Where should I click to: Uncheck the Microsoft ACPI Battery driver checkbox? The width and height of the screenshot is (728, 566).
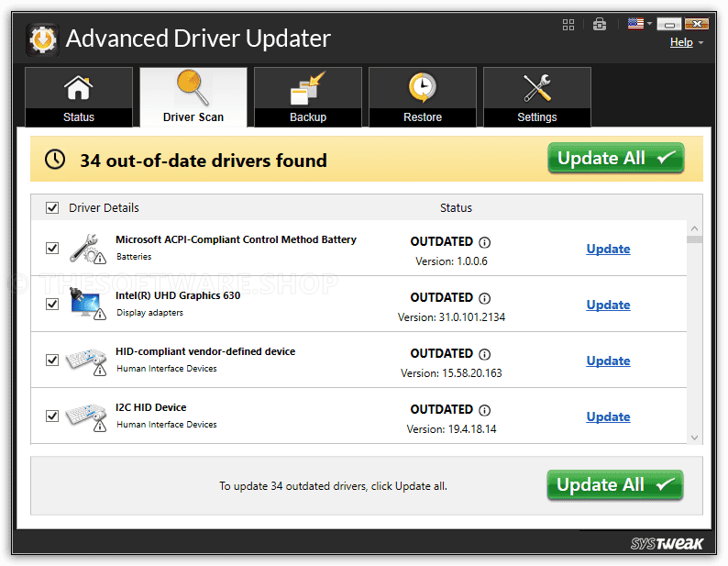[52, 249]
